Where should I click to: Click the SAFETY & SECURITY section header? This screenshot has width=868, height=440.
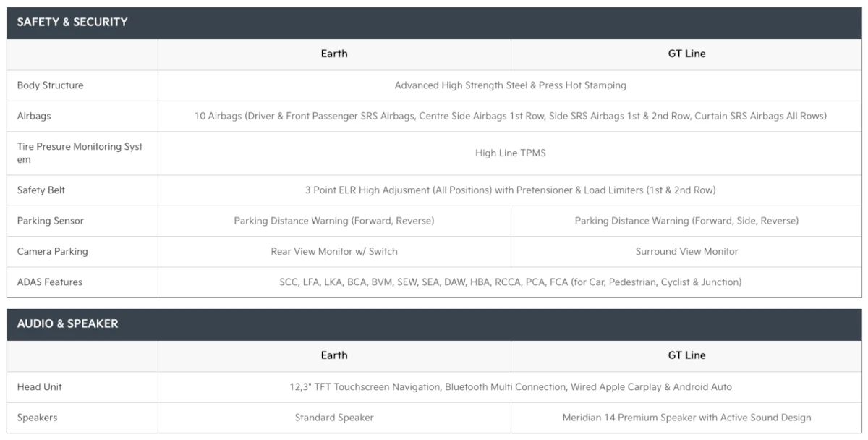pyautogui.click(x=72, y=22)
